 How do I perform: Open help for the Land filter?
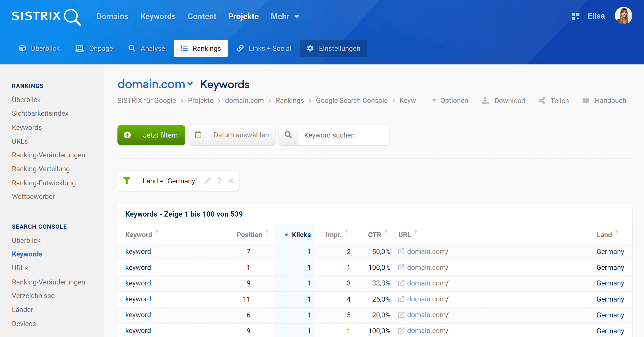point(219,181)
